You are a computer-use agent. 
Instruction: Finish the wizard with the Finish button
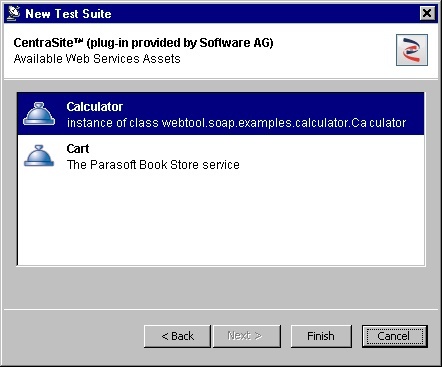point(321,336)
